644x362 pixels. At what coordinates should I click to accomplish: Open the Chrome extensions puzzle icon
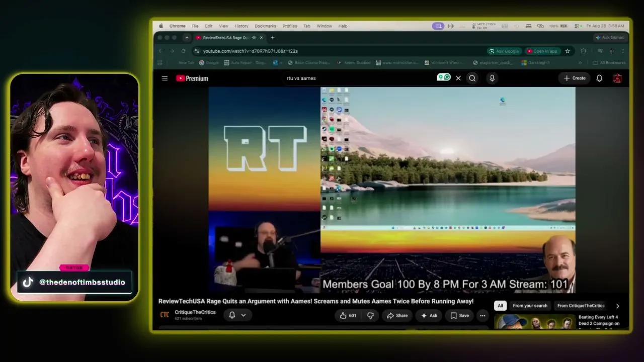click(584, 51)
